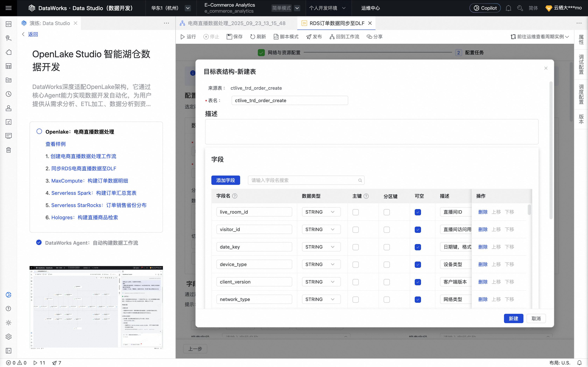The width and height of the screenshot is (588, 367).
Task: Click the field name search input
Action: click(x=304, y=180)
